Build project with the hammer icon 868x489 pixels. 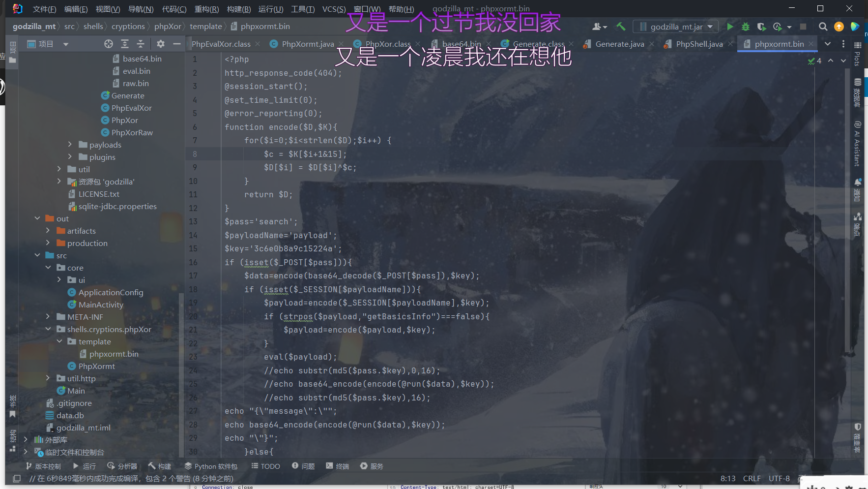click(x=621, y=27)
